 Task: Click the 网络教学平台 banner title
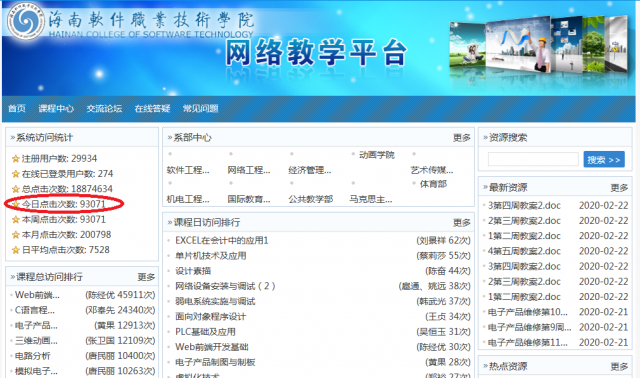tap(316, 53)
